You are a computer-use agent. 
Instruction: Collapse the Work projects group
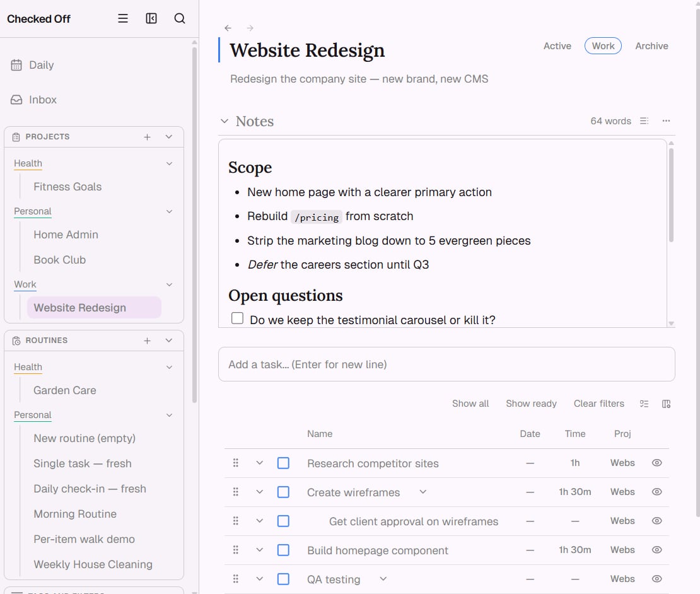169,285
